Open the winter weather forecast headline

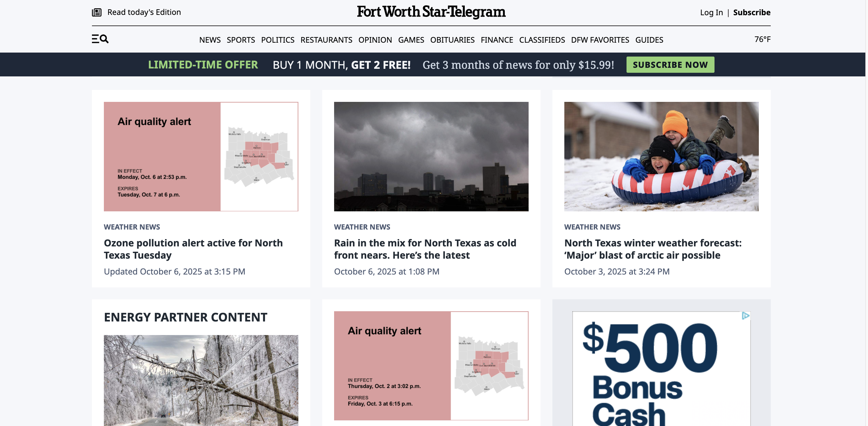point(653,249)
